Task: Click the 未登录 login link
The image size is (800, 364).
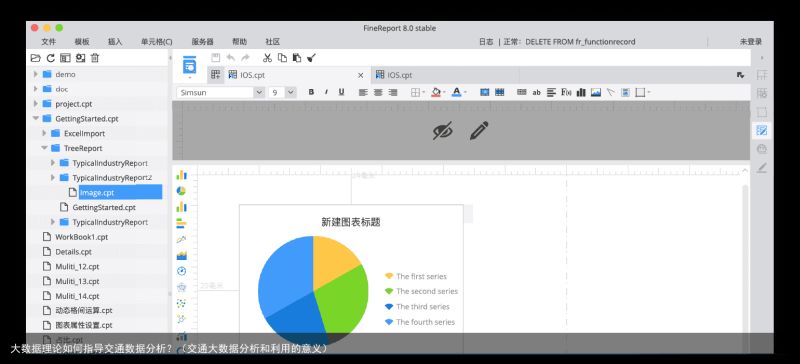Action: (751, 42)
